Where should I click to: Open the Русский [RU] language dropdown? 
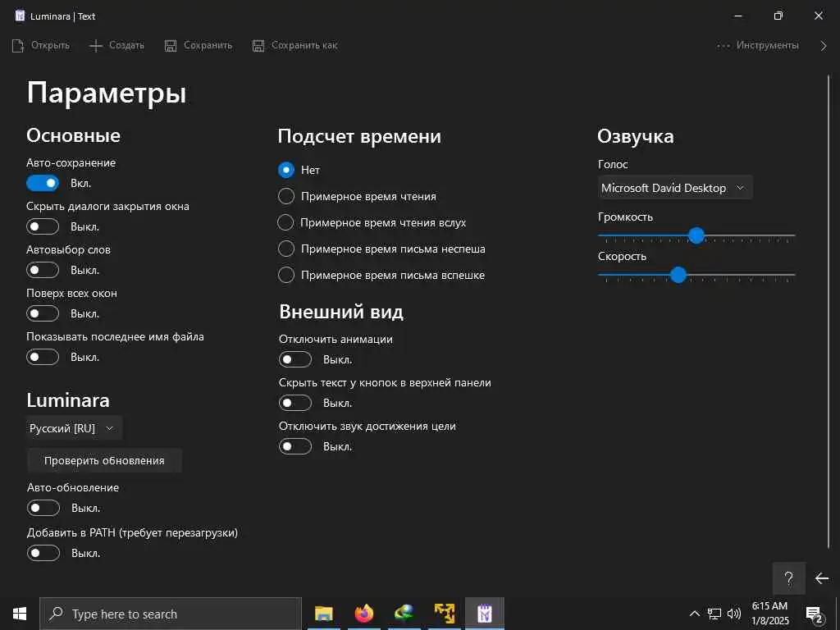click(x=74, y=428)
